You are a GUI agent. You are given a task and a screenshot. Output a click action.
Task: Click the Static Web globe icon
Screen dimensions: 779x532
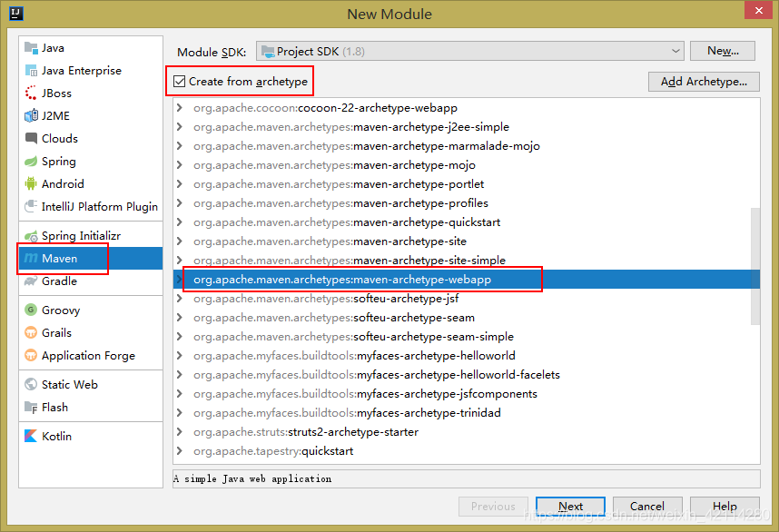coord(31,384)
